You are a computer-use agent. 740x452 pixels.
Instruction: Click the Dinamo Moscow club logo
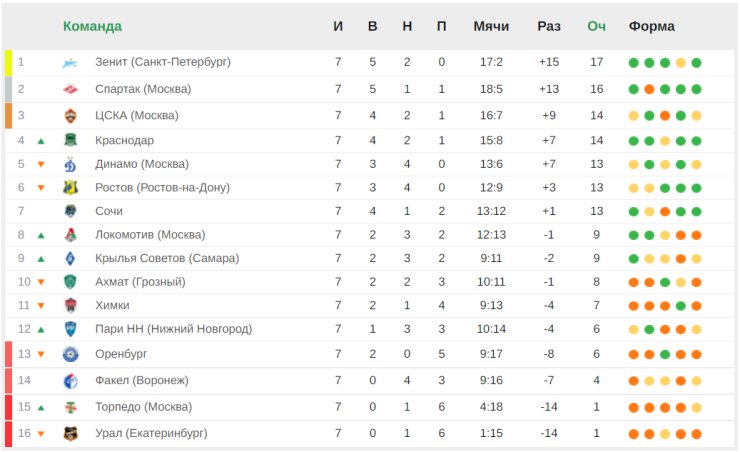tap(70, 164)
